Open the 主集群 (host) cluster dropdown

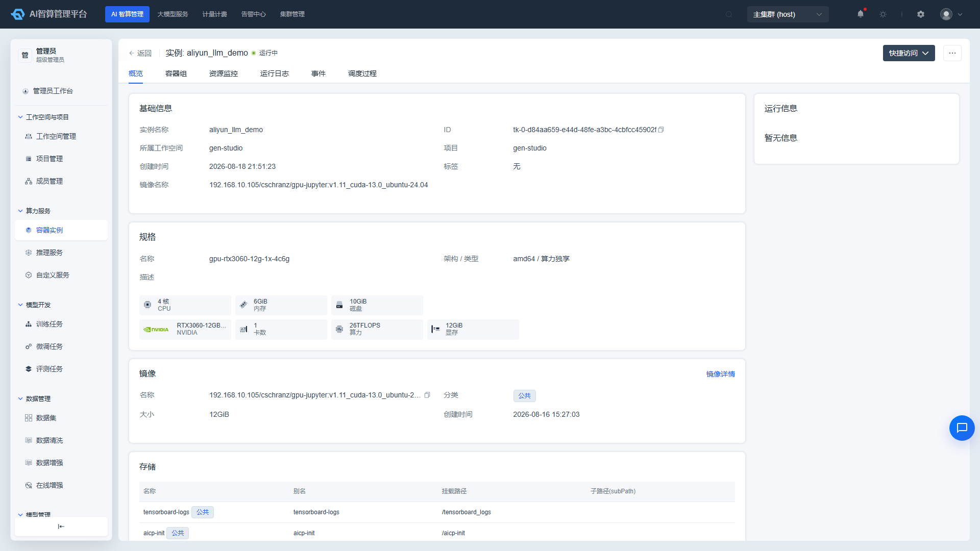pos(788,14)
